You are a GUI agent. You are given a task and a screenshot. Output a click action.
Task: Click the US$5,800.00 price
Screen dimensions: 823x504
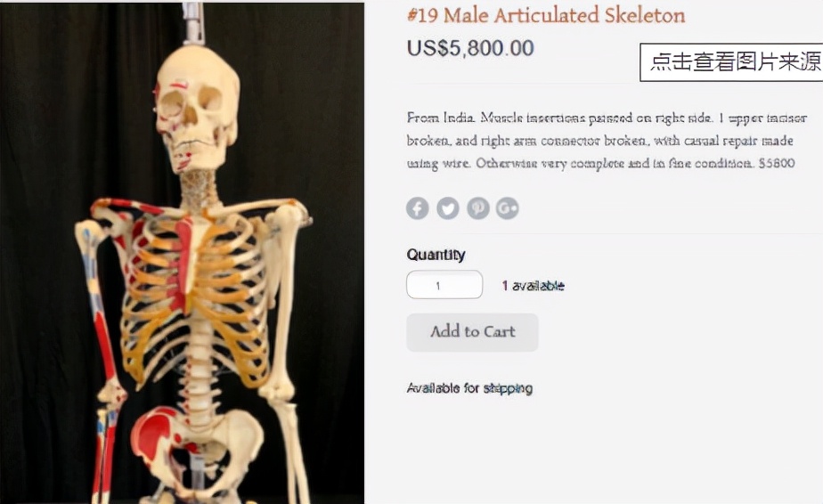tap(470, 48)
